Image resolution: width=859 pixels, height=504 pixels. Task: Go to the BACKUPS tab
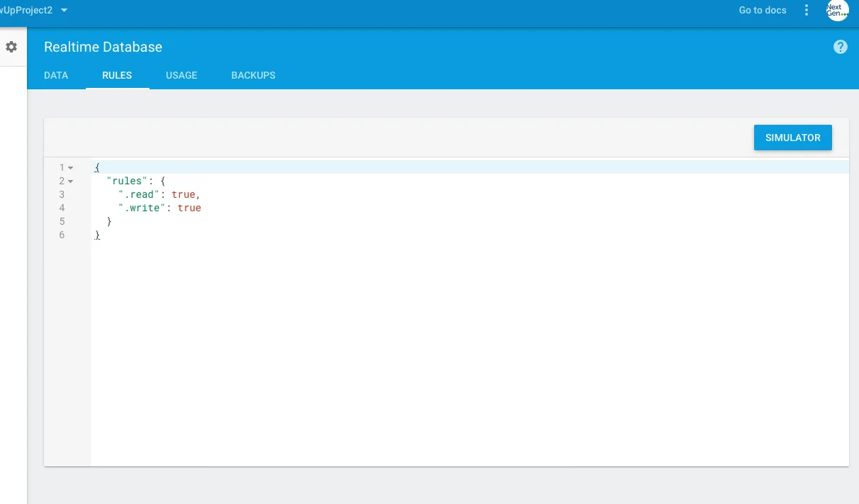[x=253, y=75]
